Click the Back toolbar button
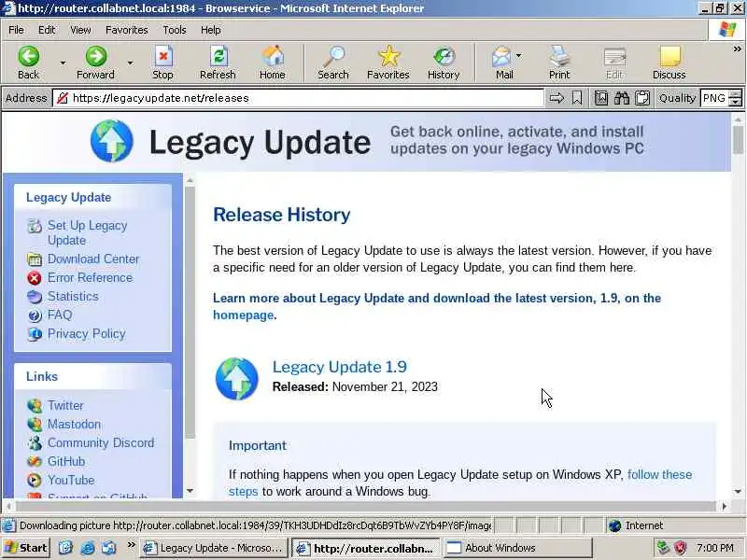Viewport: 747px width, 560px height. click(29, 63)
